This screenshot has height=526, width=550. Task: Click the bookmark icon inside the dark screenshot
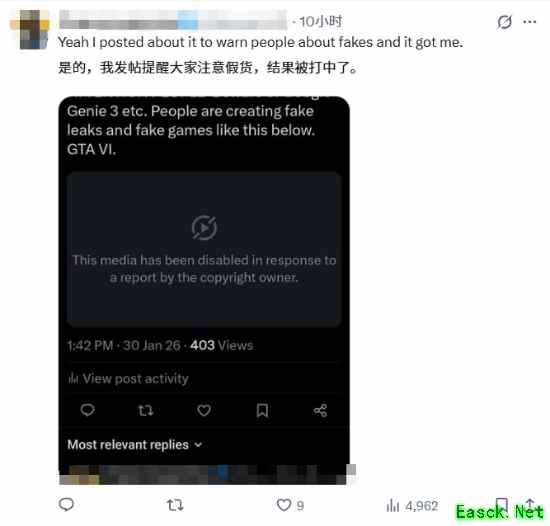pyautogui.click(x=262, y=410)
